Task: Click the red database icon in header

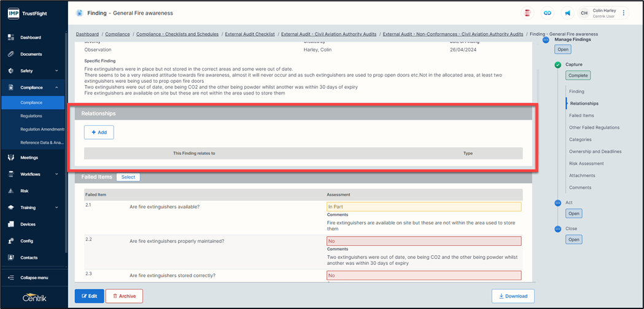Action: point(527,13)
